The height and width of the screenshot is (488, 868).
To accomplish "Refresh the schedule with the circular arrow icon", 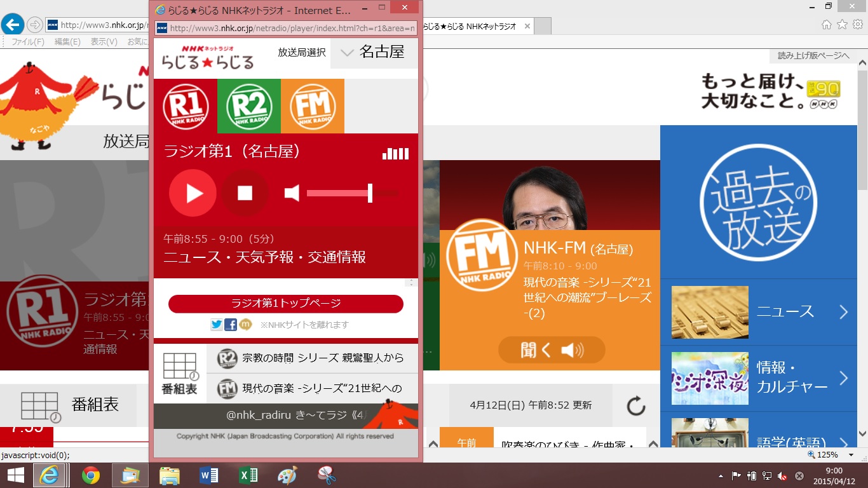I will click(635, 405).
